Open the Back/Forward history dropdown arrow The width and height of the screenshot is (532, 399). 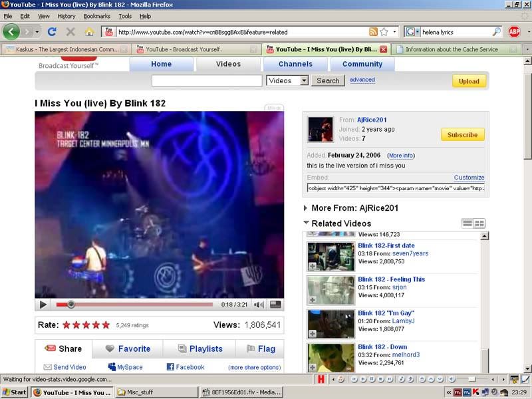tap(37, 32)
